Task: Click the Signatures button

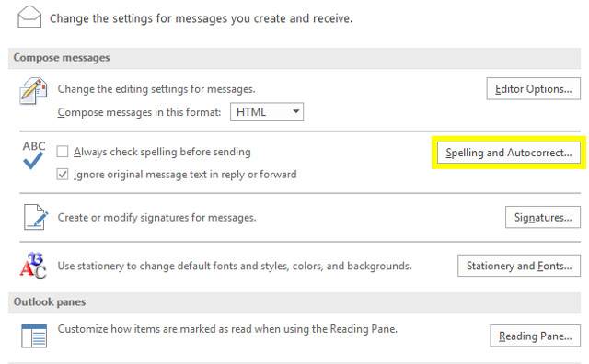Action: click(x=543, y=217)
